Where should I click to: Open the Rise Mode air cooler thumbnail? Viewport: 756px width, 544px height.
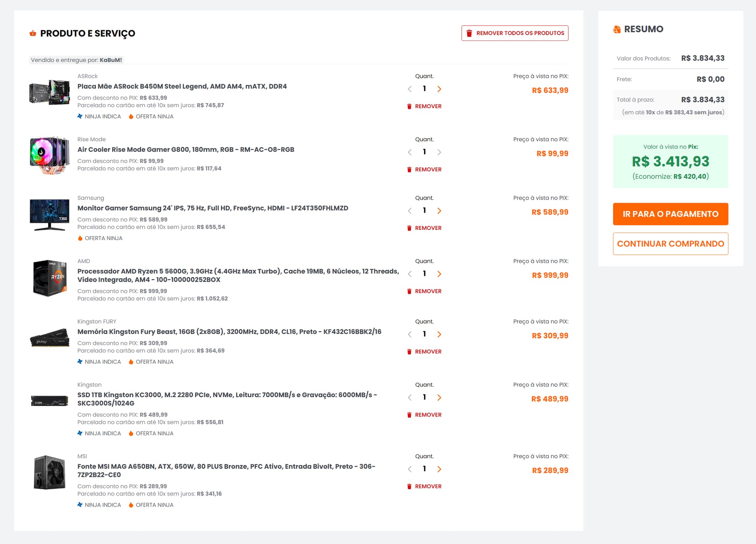[x=50, y=155]
